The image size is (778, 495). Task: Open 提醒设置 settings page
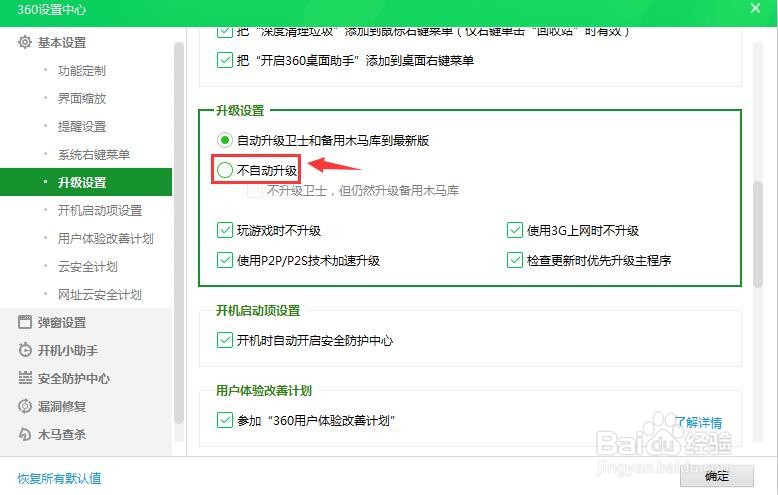point(82,126)
